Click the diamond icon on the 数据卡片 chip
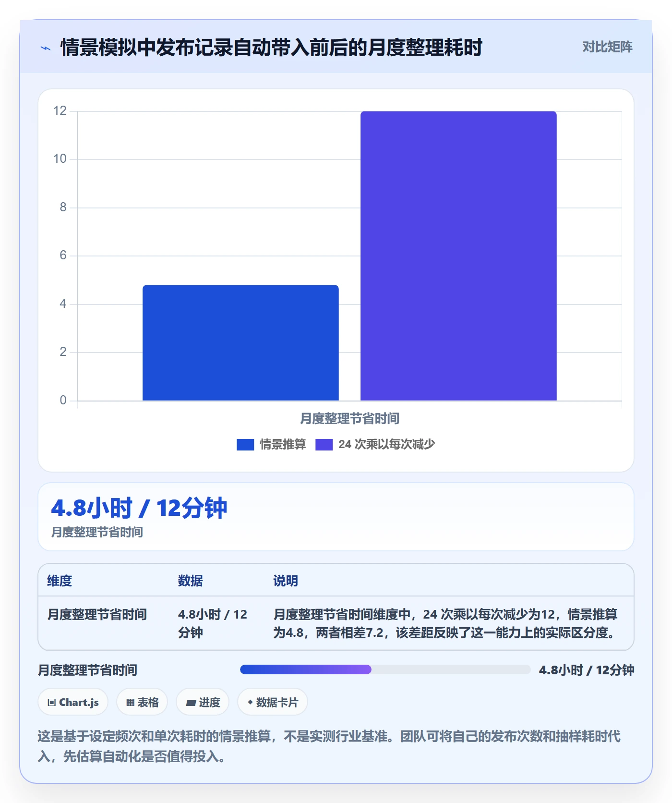672x803 pixels. click(250, 702)
